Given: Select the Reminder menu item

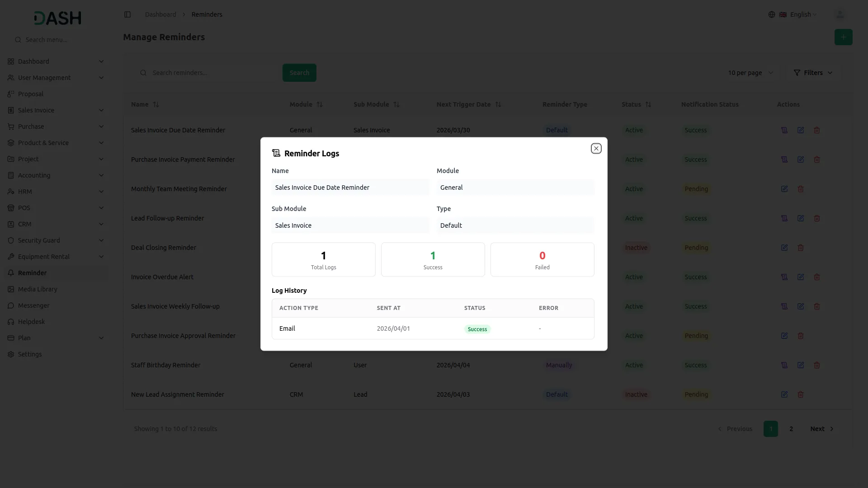Looking at the screenshot, I should pyautogui.click(x=32, y=272).
